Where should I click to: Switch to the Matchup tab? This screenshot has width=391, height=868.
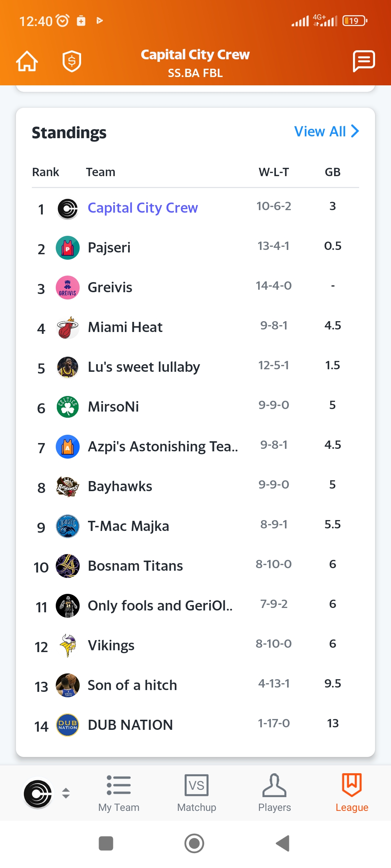tap(197, 794)
